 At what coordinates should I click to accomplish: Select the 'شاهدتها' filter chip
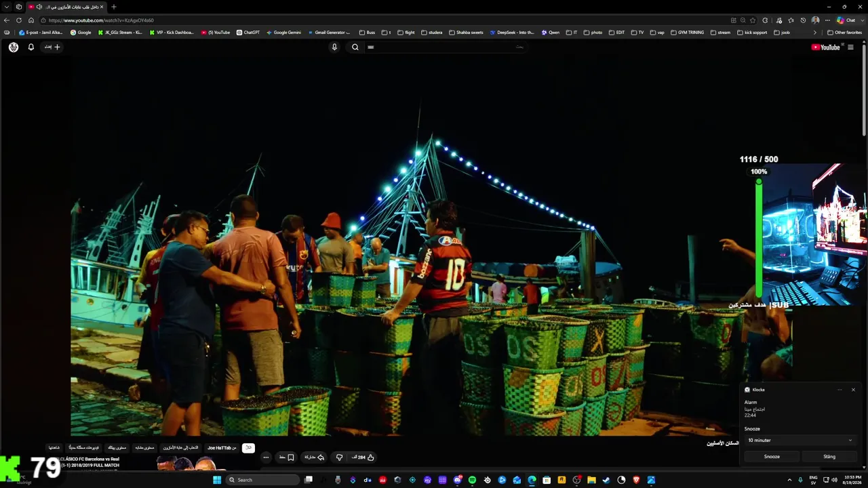click(54, 448)
